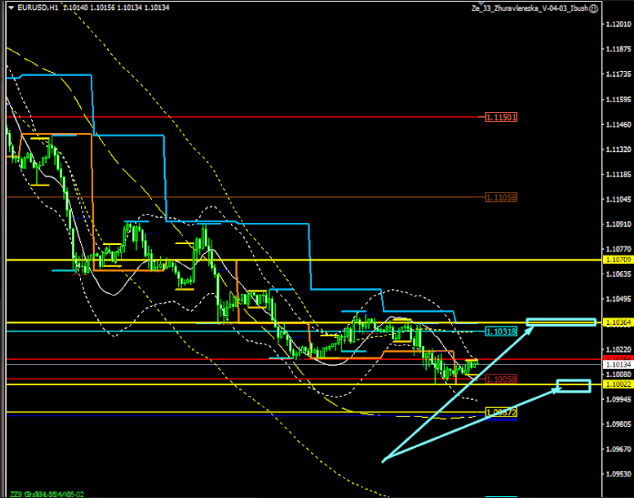
Task: Click the cyan 1.10318 price label
Action: 501,331
